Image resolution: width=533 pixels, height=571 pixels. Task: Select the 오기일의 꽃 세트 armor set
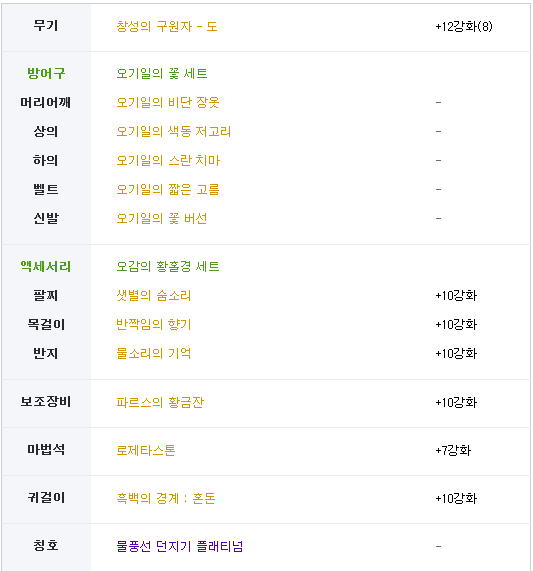(x=162, y=74)
